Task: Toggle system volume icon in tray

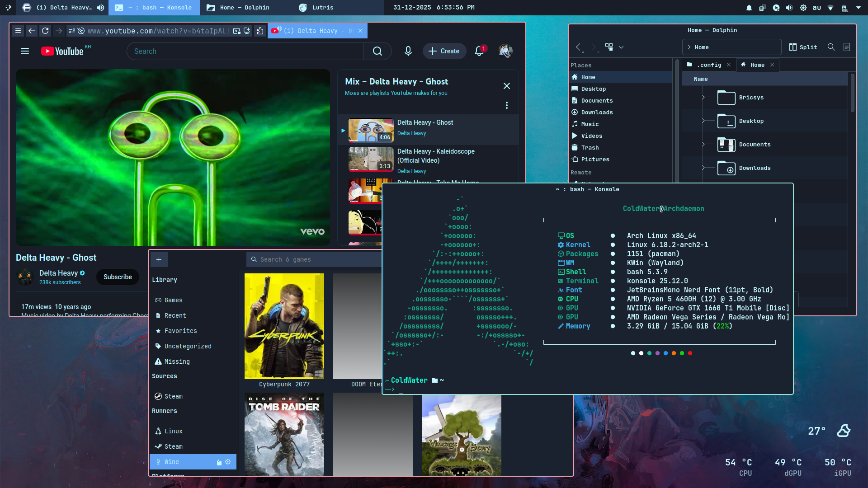Action: pos(789,8)
